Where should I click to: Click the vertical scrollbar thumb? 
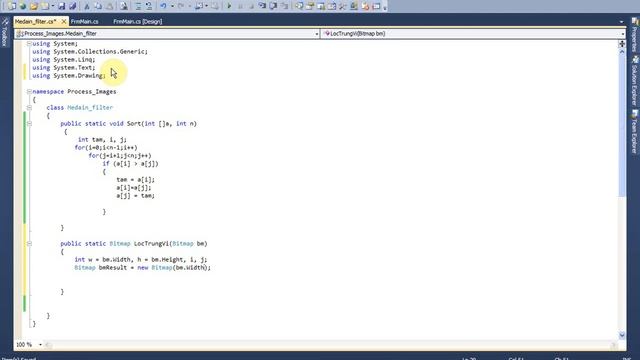(622, 126)
